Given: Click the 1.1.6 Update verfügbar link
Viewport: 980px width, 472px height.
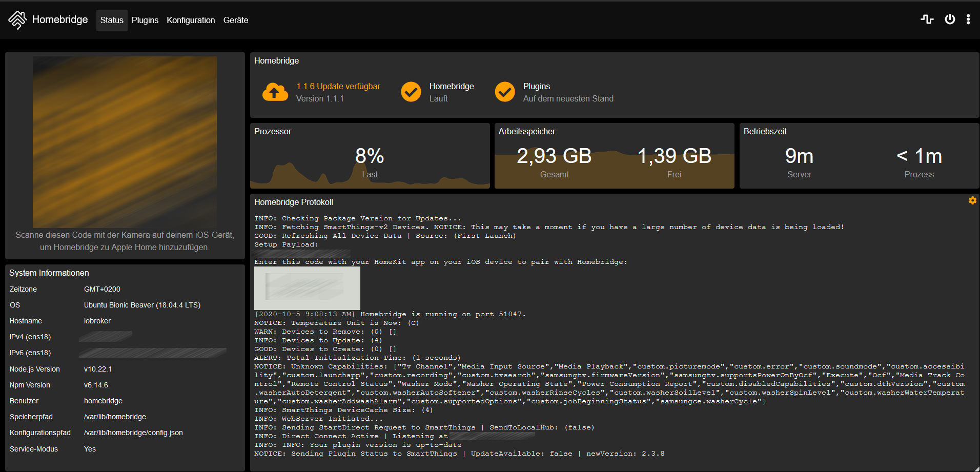Looking at the screenshot, I should pos(338,86).
